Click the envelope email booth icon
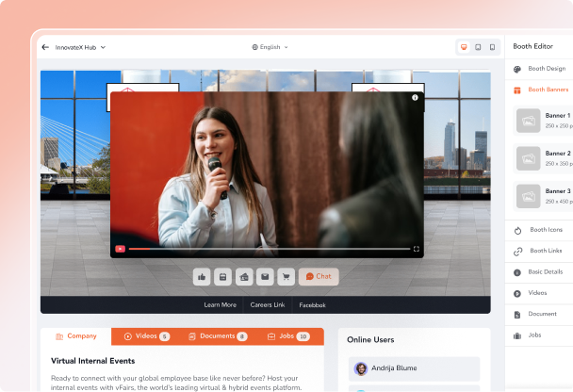573x392 pixels. 265,277
